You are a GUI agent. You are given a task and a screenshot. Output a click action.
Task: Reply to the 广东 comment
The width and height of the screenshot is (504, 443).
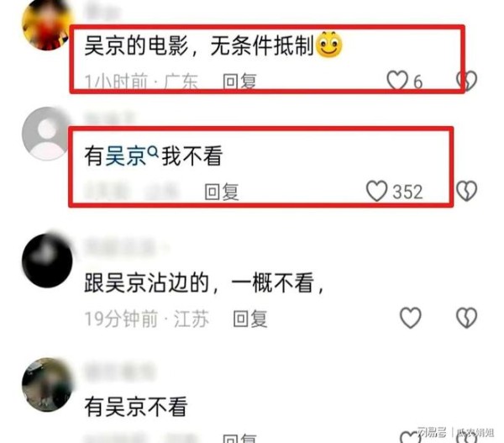(239, 81)
